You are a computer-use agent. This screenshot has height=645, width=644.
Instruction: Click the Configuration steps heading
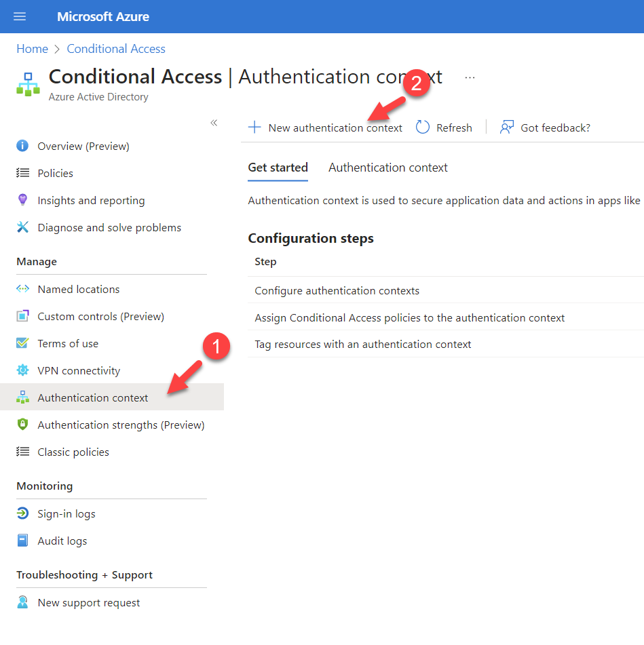(x=311, y=238)
